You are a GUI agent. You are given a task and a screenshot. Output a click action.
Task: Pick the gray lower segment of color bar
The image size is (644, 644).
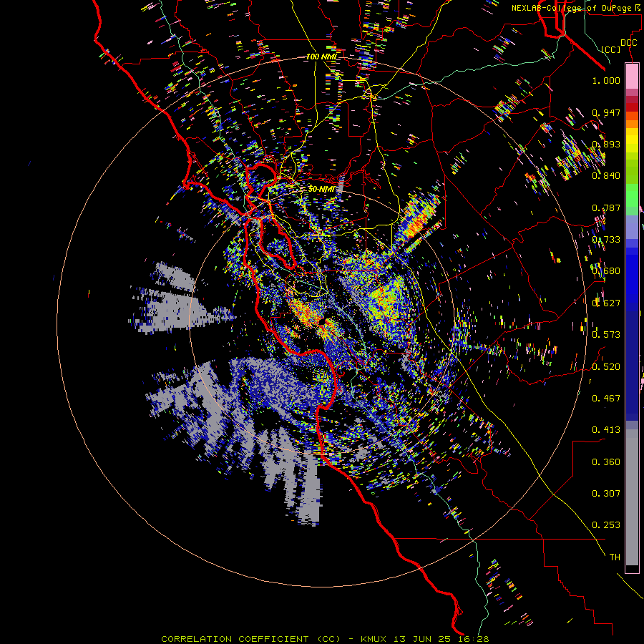632,497
